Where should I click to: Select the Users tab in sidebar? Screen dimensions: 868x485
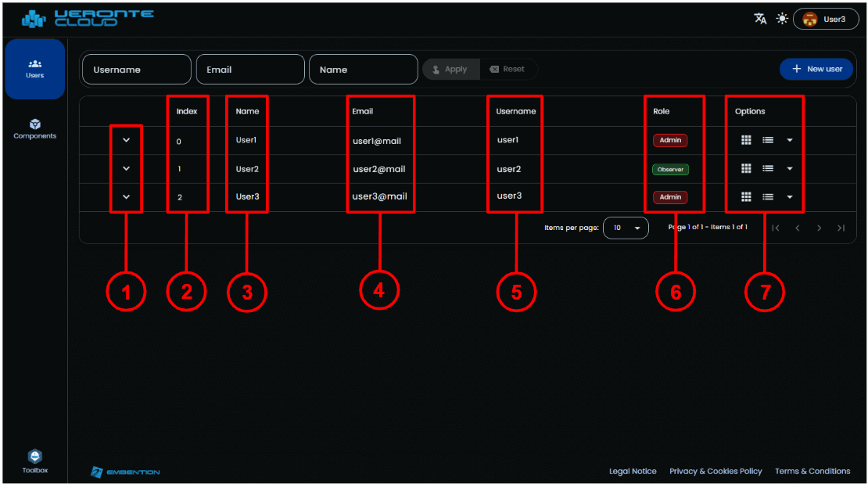[x=35, y=69]
